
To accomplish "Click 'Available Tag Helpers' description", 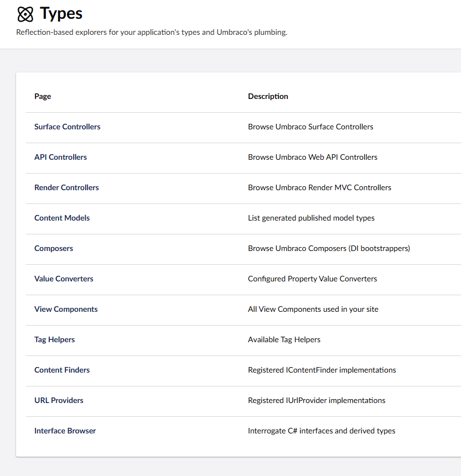I will click(x=284, y=339).
